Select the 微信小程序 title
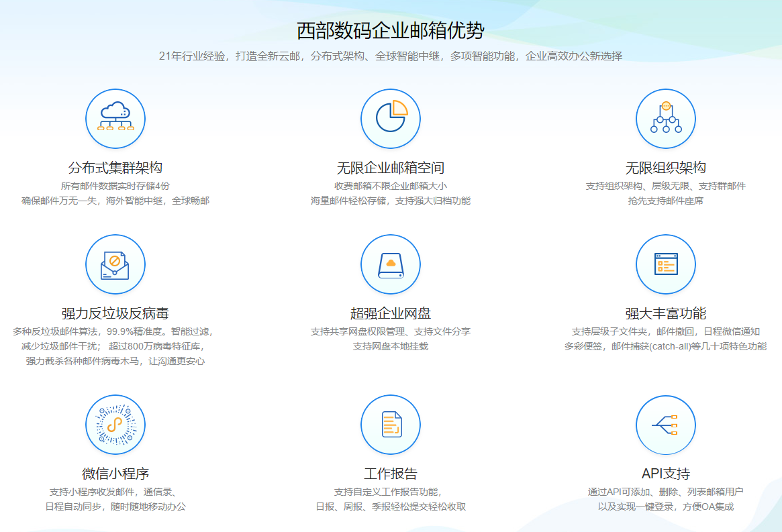 point(115,474)
